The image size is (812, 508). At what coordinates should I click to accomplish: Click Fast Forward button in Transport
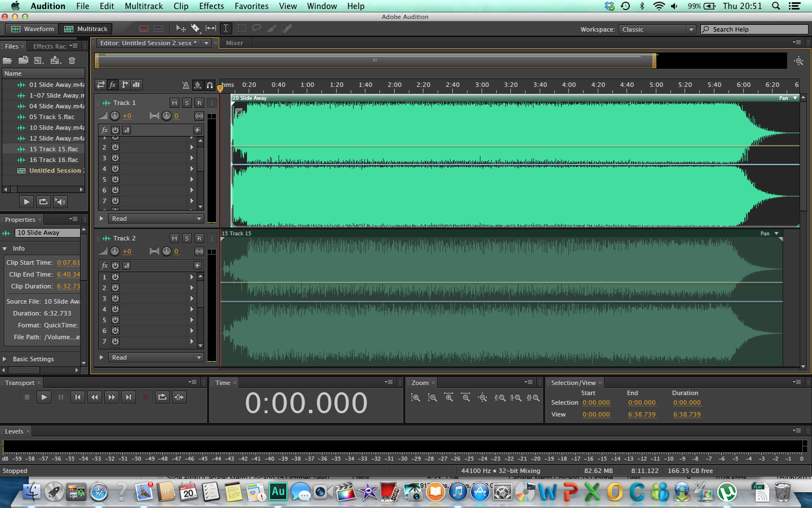click(x=112, y=397)
